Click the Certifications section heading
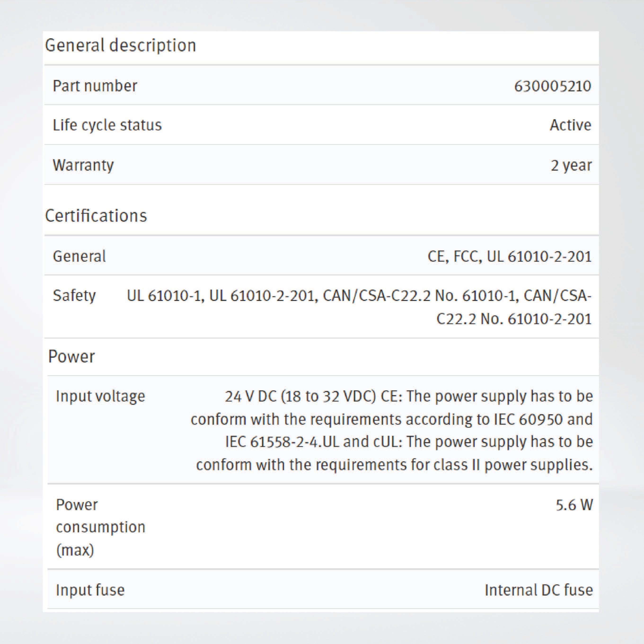644x644 pixels. (x=96, y=216)
